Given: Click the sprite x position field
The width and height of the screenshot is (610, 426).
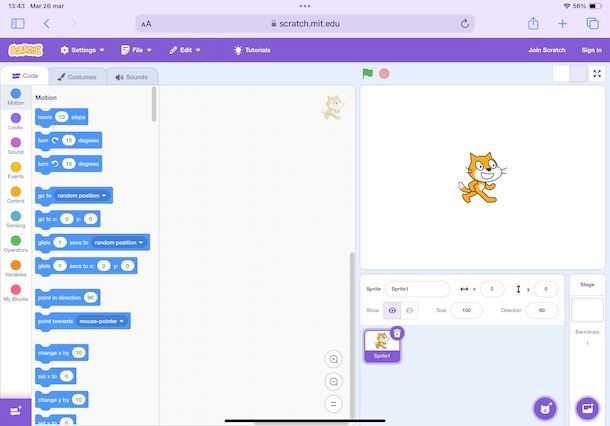Looking at the screenshot, I should coord(492,289).
